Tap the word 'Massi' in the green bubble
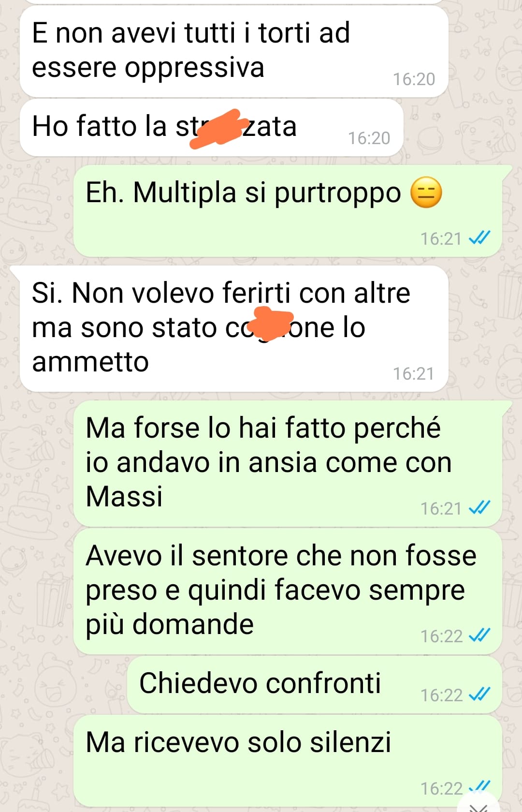The image size is (522, 812). 124,496
